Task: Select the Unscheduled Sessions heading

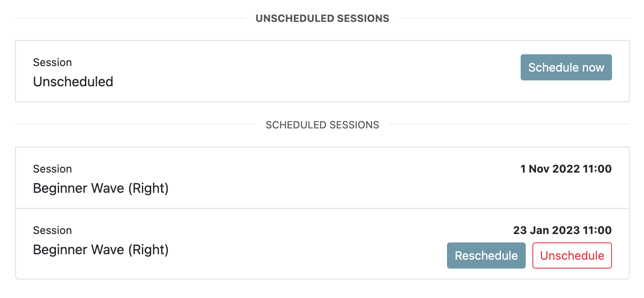Action: [322, 19]
